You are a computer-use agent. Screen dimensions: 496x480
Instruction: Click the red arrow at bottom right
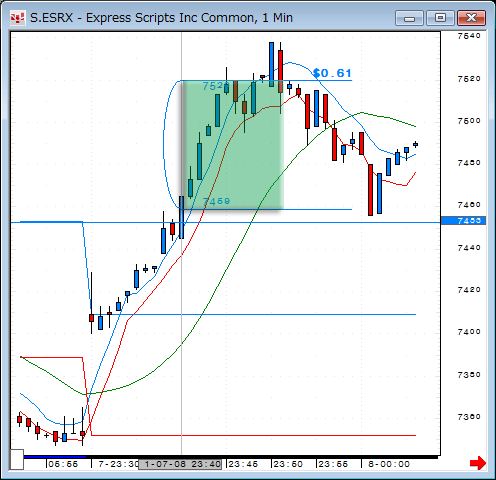(x=478, y=463)
